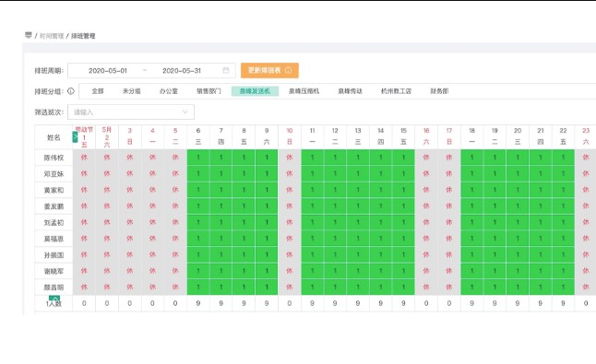Click the day 10 日 column header
The width and height of the screenshot is (596, 364).
coord(290,137)
